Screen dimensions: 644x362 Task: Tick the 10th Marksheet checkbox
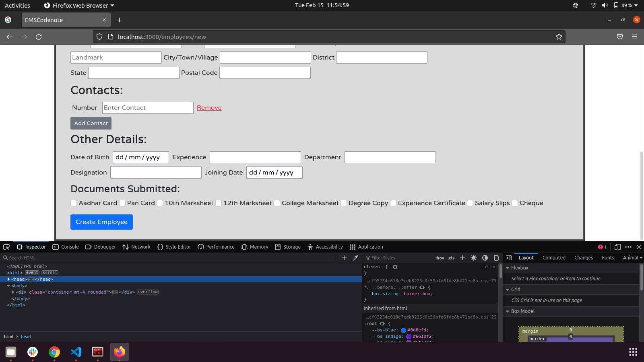160,203
